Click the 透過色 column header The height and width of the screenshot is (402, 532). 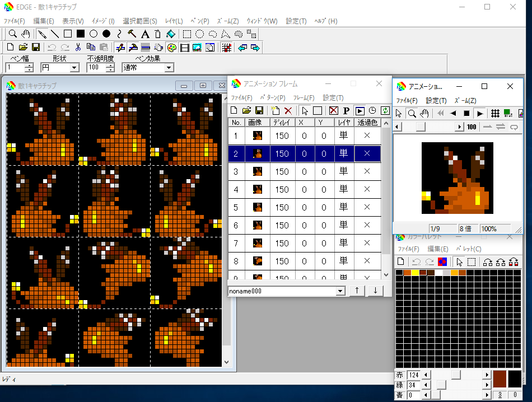pos(367,123)
